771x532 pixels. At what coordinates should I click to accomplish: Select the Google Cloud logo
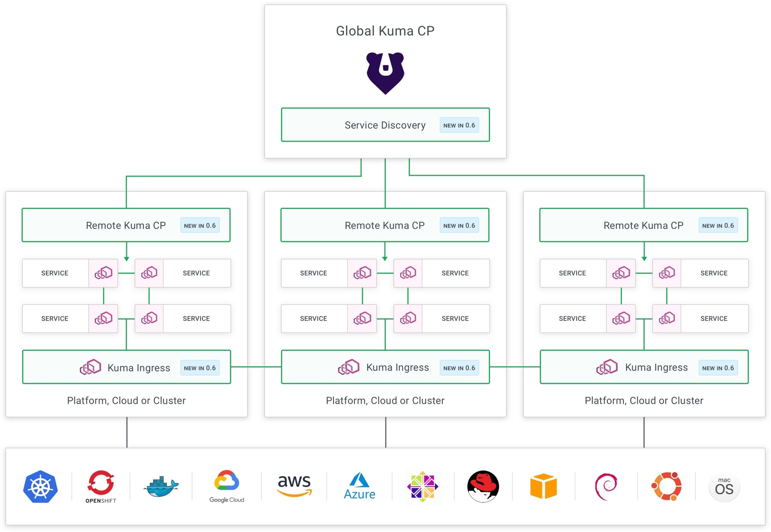pos(227,487)
